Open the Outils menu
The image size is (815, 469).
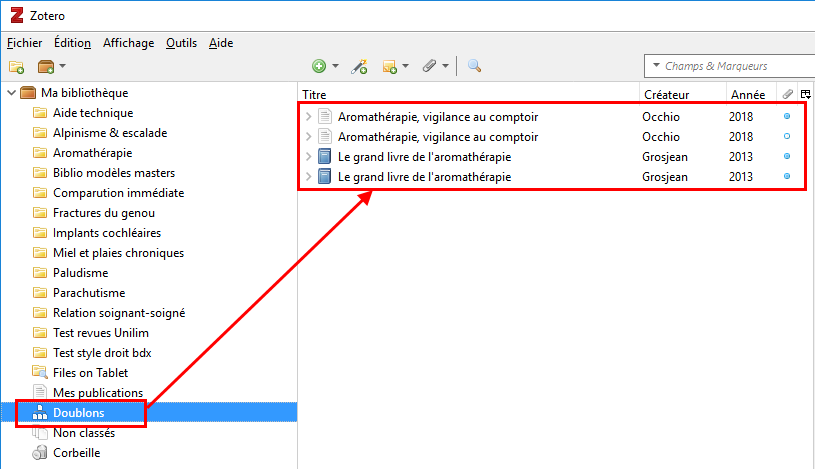point(181,43)
